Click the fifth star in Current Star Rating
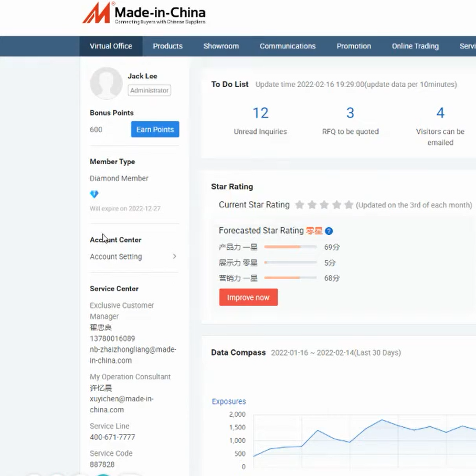The width and height of the screenshot is (476, 476). click(349, 205)
